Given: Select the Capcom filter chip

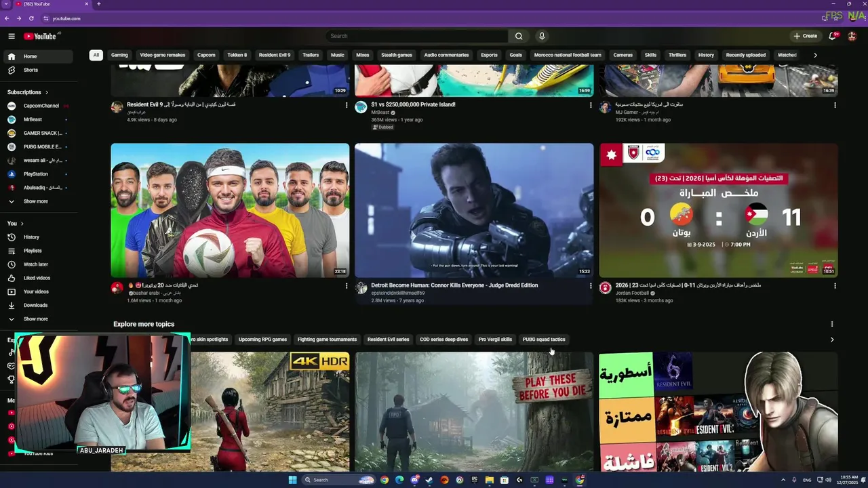Looking at the screenshot, I should (x=206, y=55).
